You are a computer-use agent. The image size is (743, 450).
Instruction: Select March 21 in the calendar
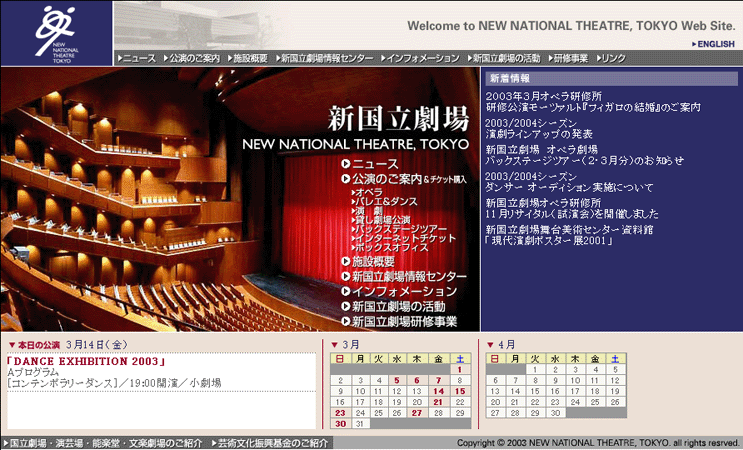[x=438, y=402]
